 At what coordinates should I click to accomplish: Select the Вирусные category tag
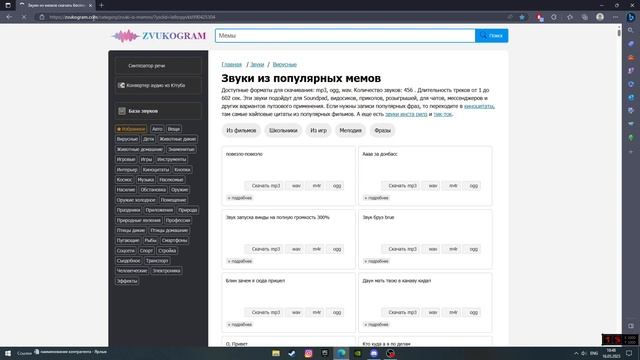[127, 139]
